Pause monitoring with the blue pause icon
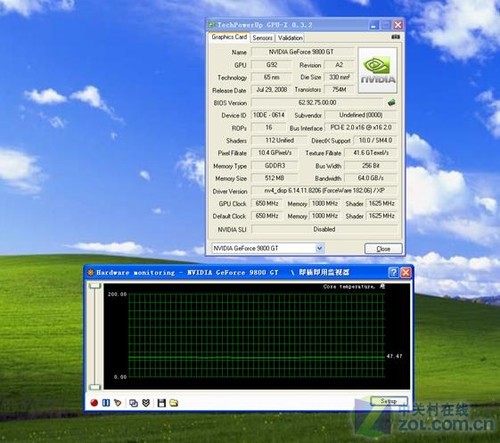The width and height of the screenshot is (500, 443). (x=106, y=403)
